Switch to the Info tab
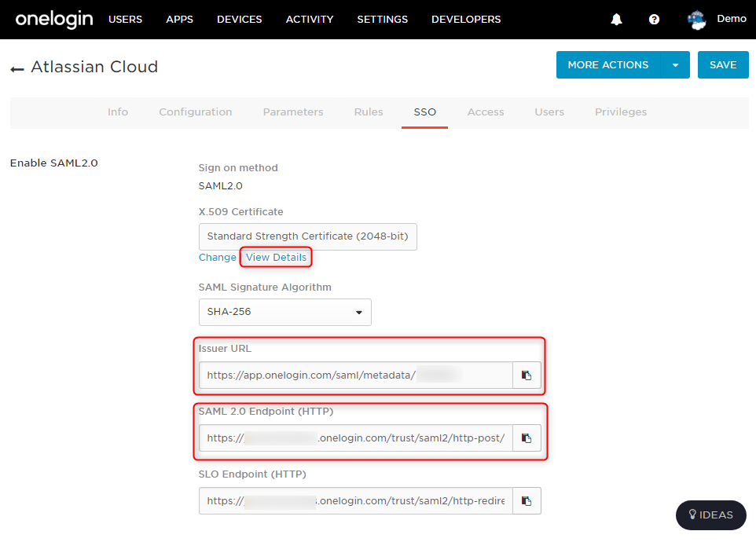The width and height of the screenshot is (756, 542). [x=118, y=112]
